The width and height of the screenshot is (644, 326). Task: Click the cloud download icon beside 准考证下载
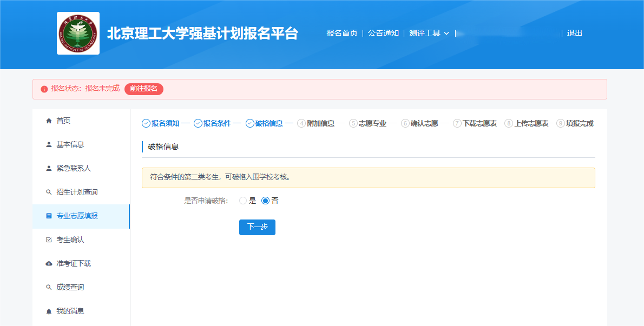[49, 264]
